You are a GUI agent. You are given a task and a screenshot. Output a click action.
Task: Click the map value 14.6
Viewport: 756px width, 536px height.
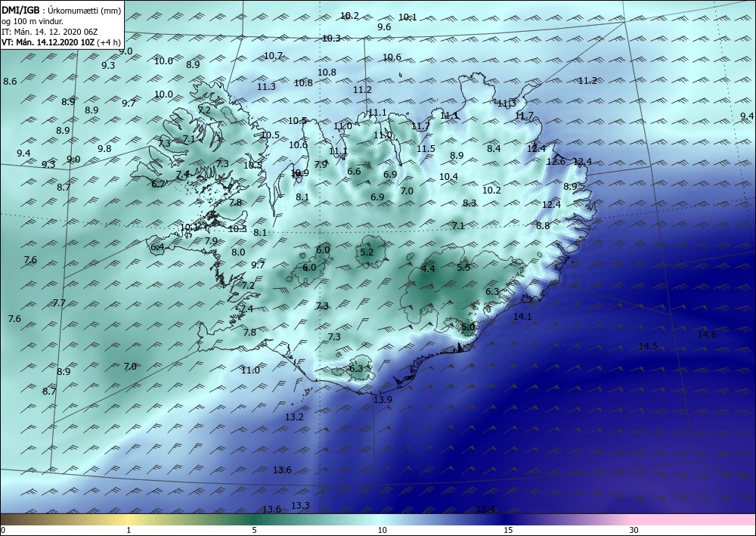[708, 334]
